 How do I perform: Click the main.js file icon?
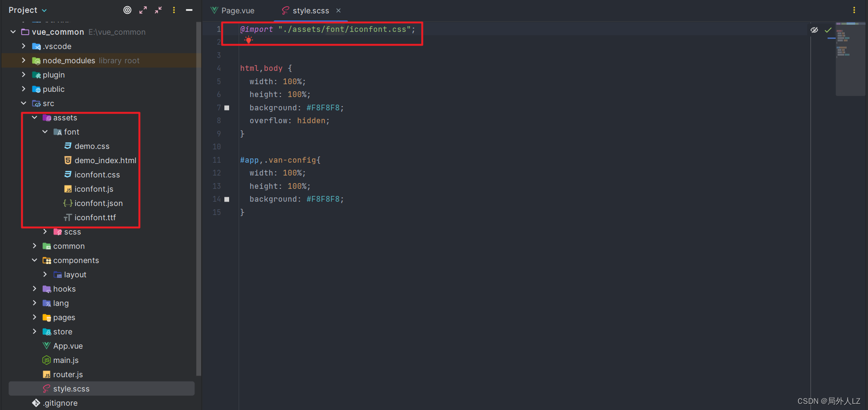(47, 360)
